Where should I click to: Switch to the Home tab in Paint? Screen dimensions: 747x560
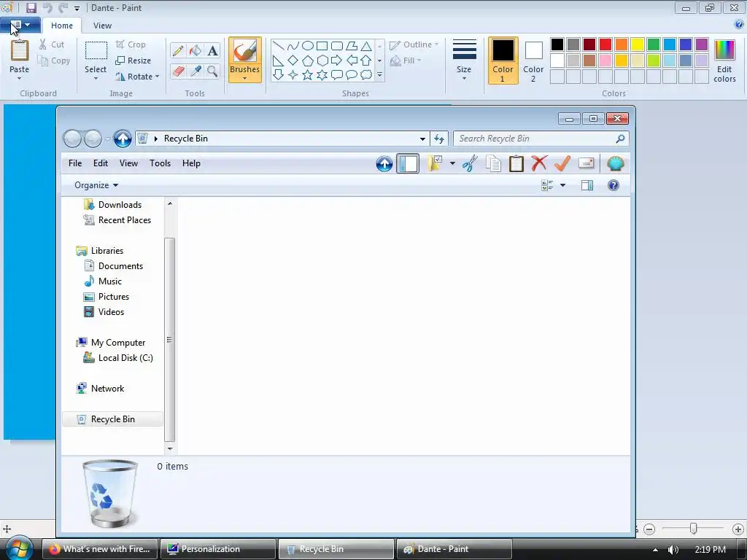coord(62,26)
